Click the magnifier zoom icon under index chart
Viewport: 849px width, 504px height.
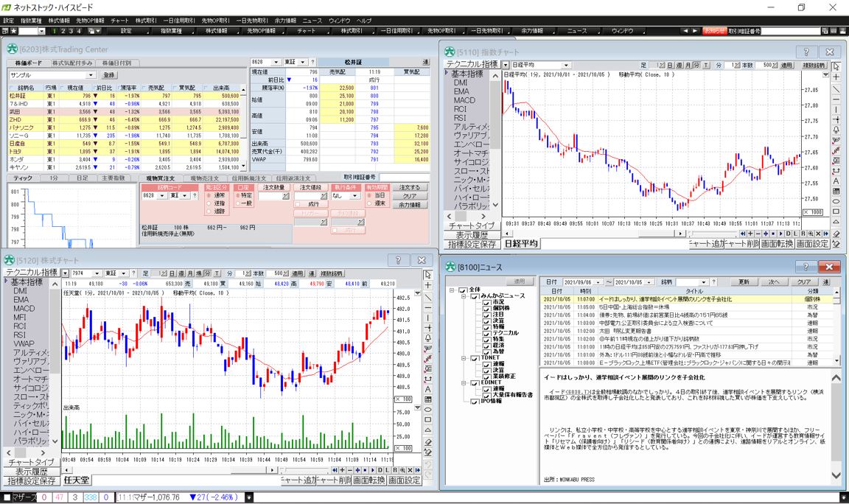(811, 234)
